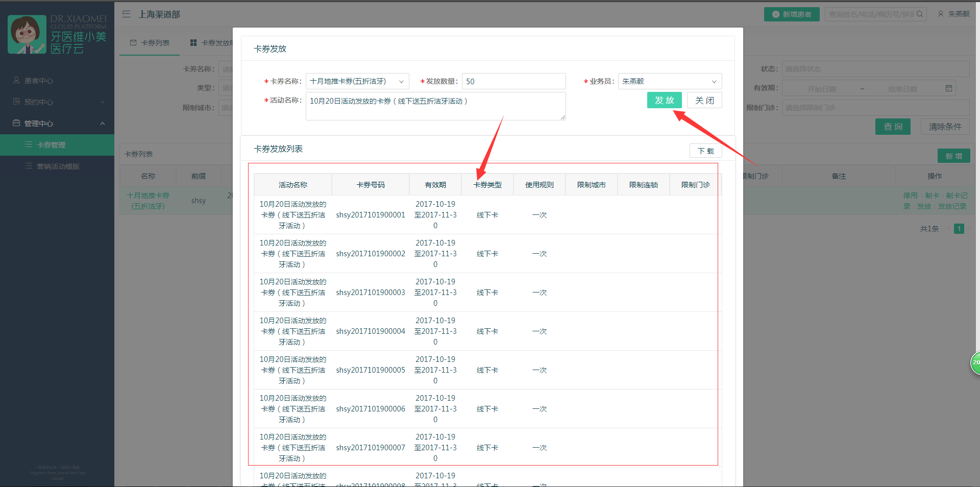Click the green floating badge at right edge
This screenshot has height=487, width=980.
(975, 362)
